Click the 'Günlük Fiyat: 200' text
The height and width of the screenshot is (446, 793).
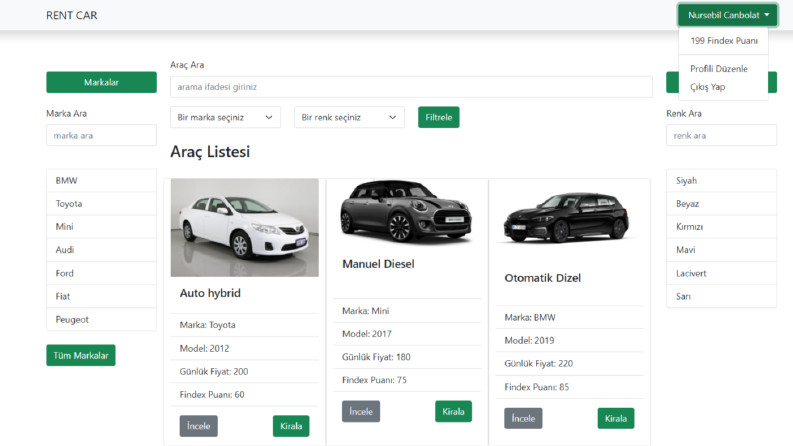214,372
